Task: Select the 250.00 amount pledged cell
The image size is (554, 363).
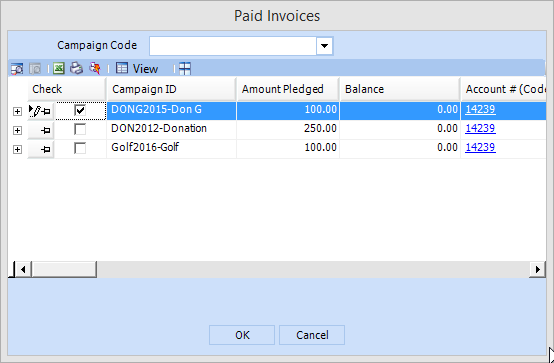Action: tap(288, 129)
